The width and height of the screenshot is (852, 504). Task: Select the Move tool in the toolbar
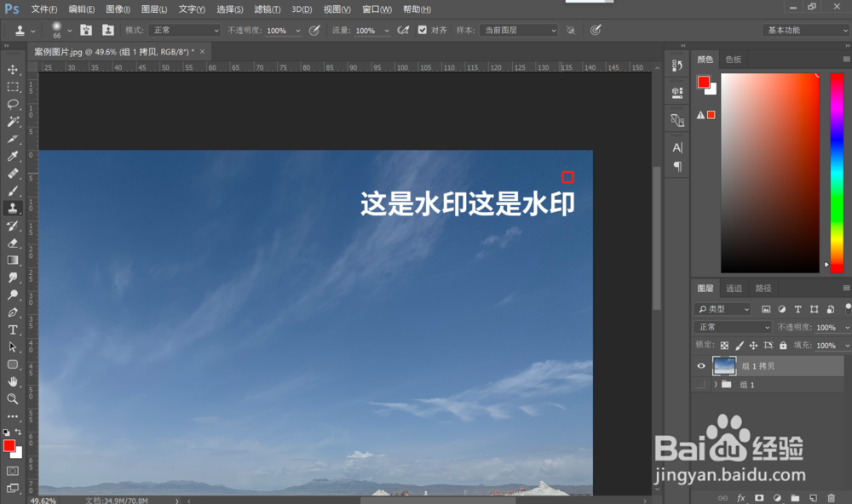pyautogui.click(x=13, y=70)
